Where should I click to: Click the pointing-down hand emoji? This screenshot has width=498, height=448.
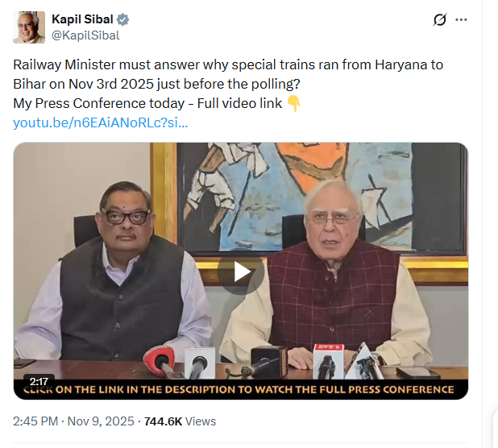coord(293,104)
